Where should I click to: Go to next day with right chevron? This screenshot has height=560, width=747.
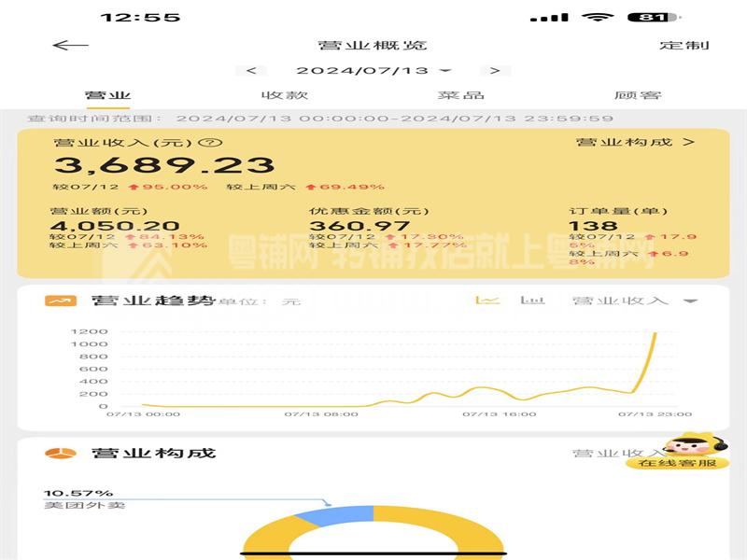coord(496,71)
